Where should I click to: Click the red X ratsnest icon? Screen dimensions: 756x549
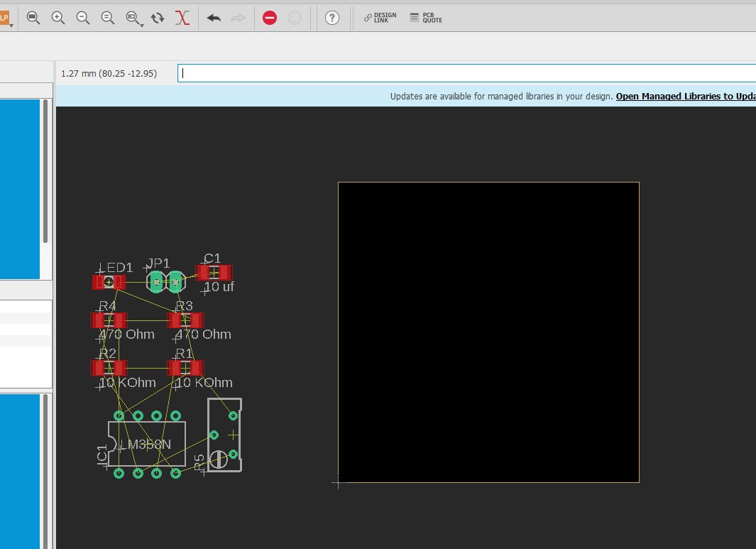point(182,18)
